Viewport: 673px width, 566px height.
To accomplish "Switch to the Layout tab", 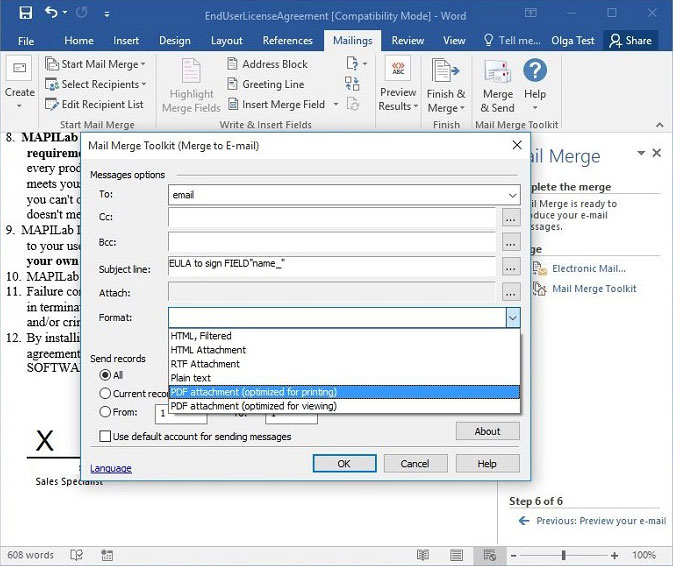I will click(227, 41).
